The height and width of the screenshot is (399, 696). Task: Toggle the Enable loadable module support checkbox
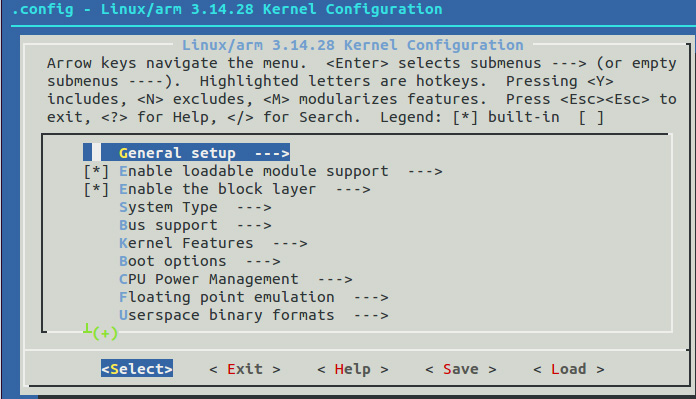point(96,171)
